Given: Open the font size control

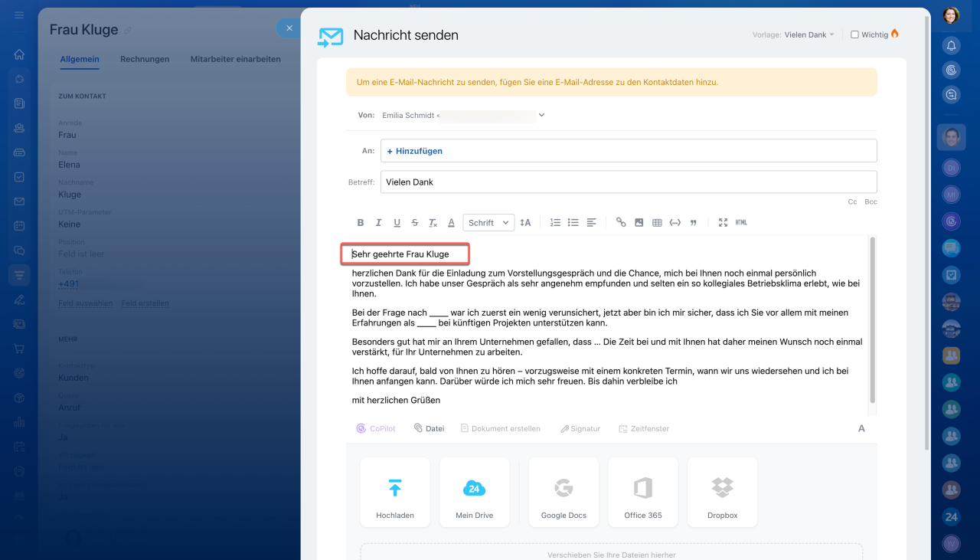Looking at the screenshot, I should [x=525, y=223].
